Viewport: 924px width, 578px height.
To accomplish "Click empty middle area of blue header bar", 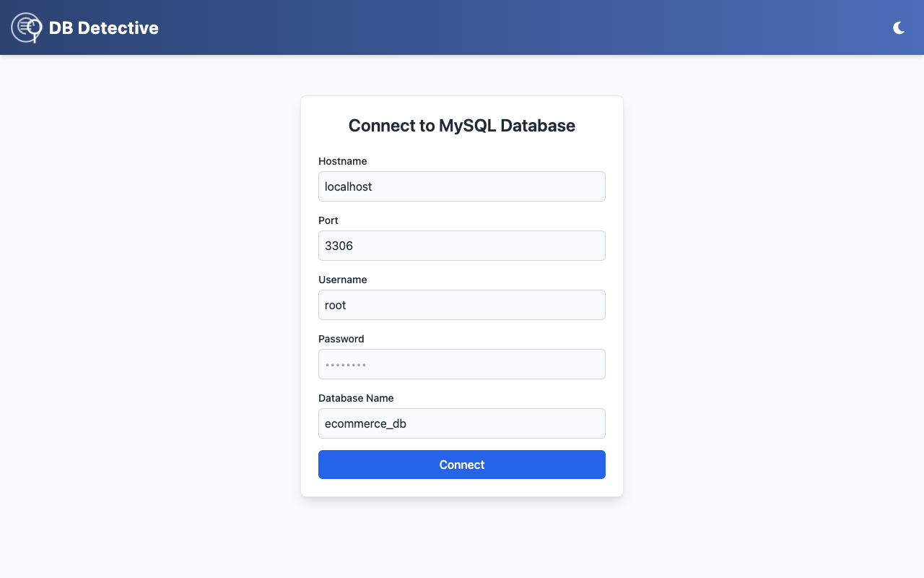I will tap(505, 27).
